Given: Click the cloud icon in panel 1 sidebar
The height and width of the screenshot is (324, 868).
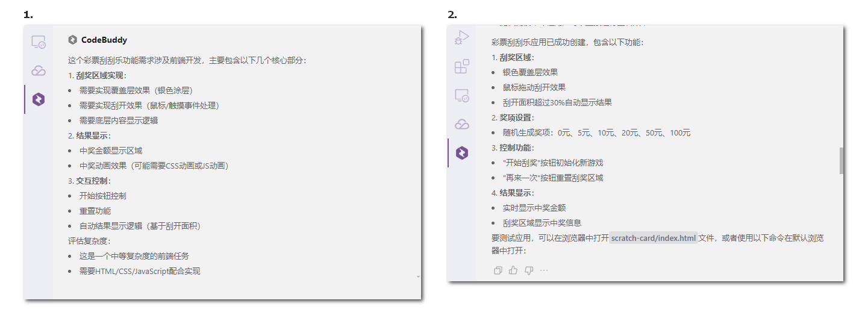Looking at the screenshot, I should (39, 70).
